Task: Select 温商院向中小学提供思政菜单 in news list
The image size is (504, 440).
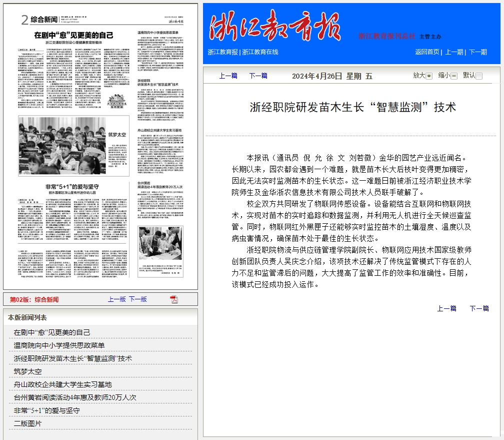Action: [59, 345]
